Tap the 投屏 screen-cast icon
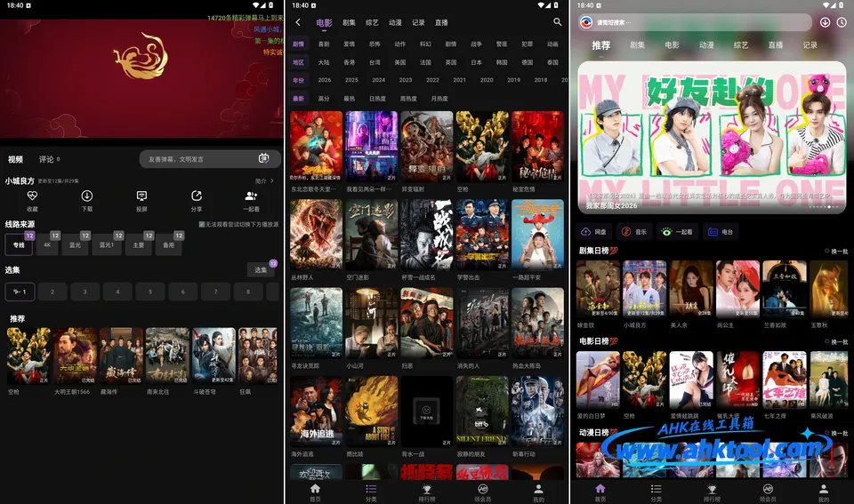 pyautogui.click(x=141, y=196)
